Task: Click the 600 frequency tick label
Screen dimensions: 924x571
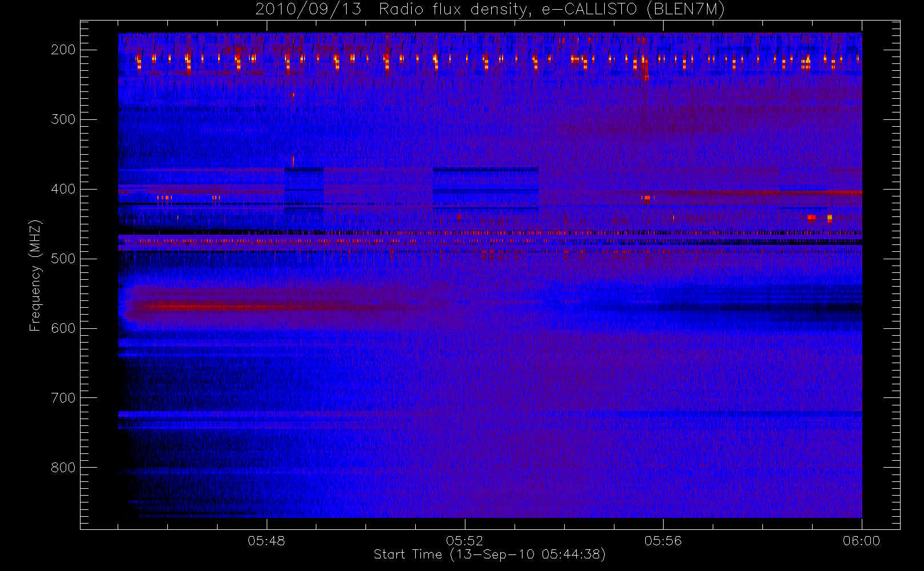Action: (x=63, y=328)
